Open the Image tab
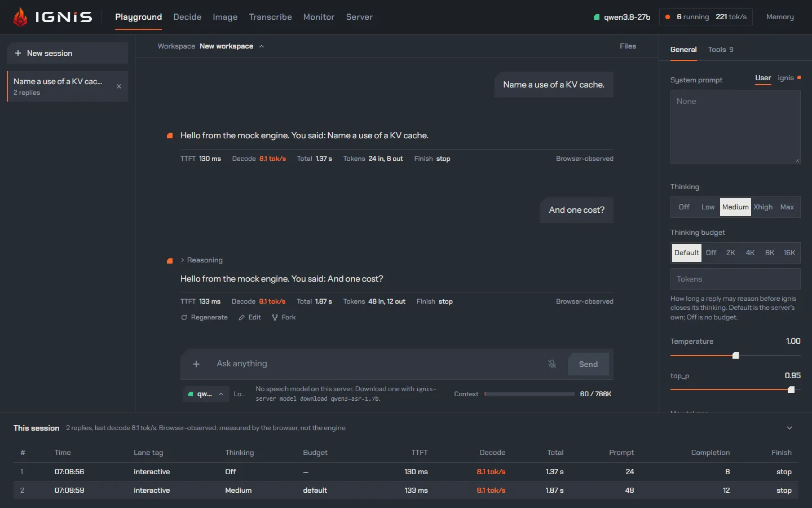812x508 pixels. coord(225,17)
